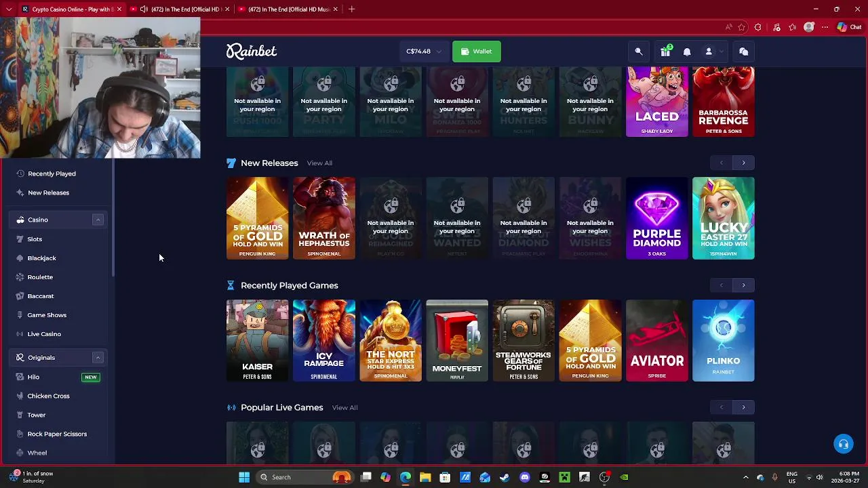The image size is (868, 488).
Task: Click the Wheel sidebar icon
Action: coord(20,453)
